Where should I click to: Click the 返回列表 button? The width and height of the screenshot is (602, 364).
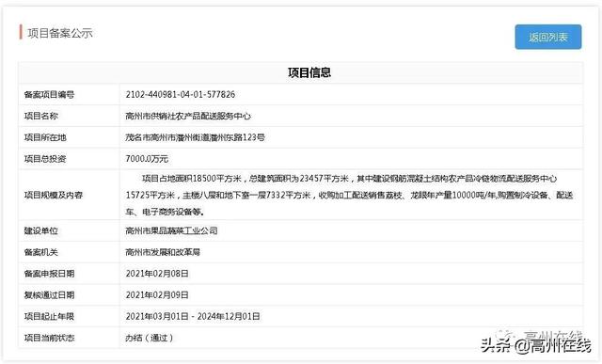point(547,37)
